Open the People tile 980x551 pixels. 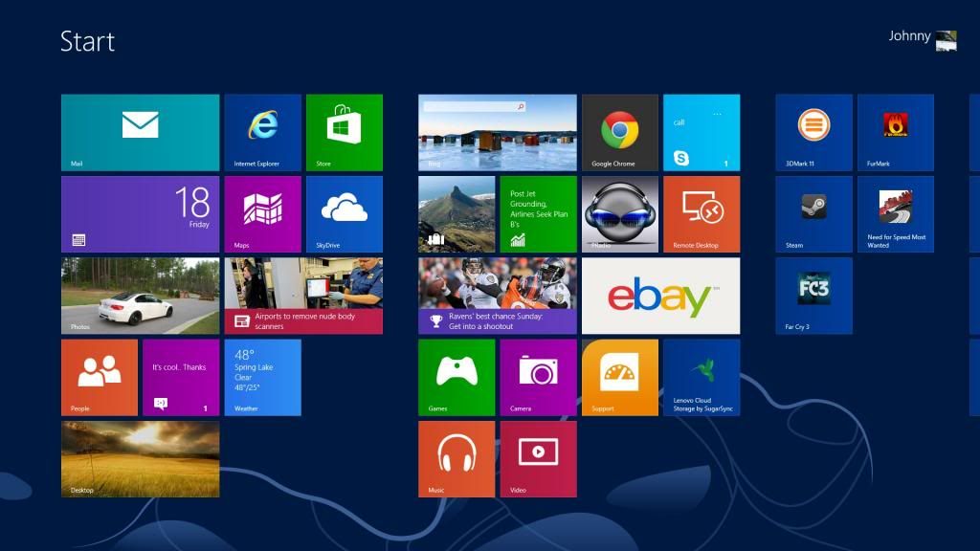100,377
